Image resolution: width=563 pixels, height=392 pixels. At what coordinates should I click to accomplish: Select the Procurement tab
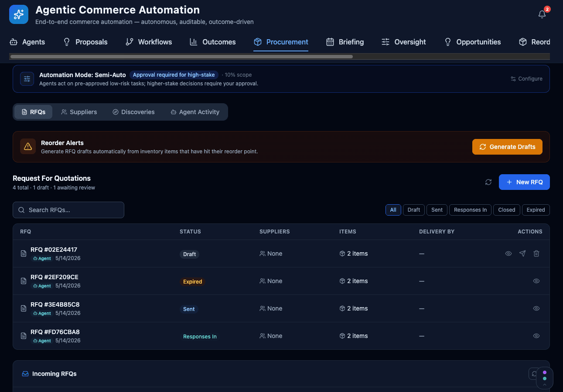(281, 42)
